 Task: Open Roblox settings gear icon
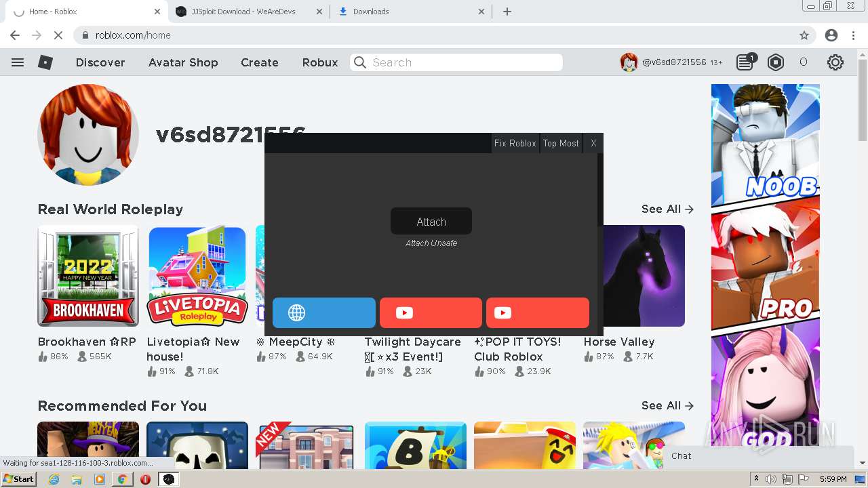click(x=835, y=62)
